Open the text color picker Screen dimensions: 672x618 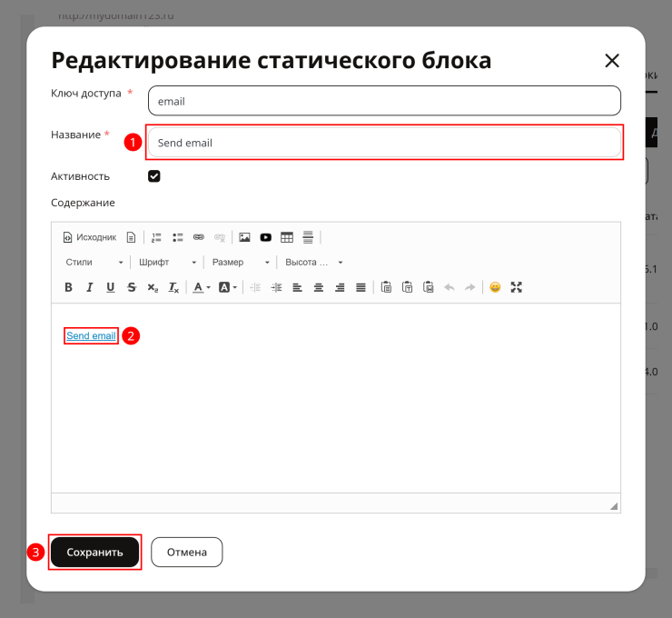pyautogui.click(x=202, y=287)
